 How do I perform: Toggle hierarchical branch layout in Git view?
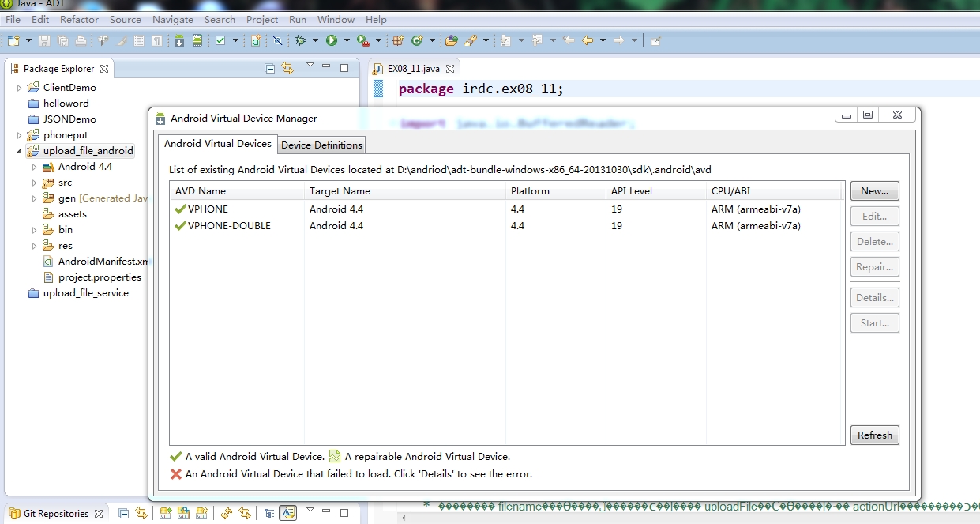(269, 514)
